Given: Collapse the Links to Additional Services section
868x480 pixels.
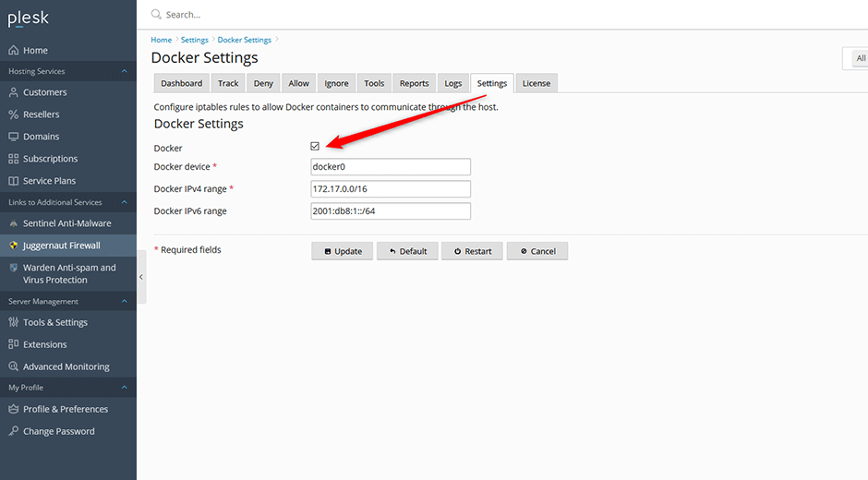Looking at the screenshot, I should [124, 203].
